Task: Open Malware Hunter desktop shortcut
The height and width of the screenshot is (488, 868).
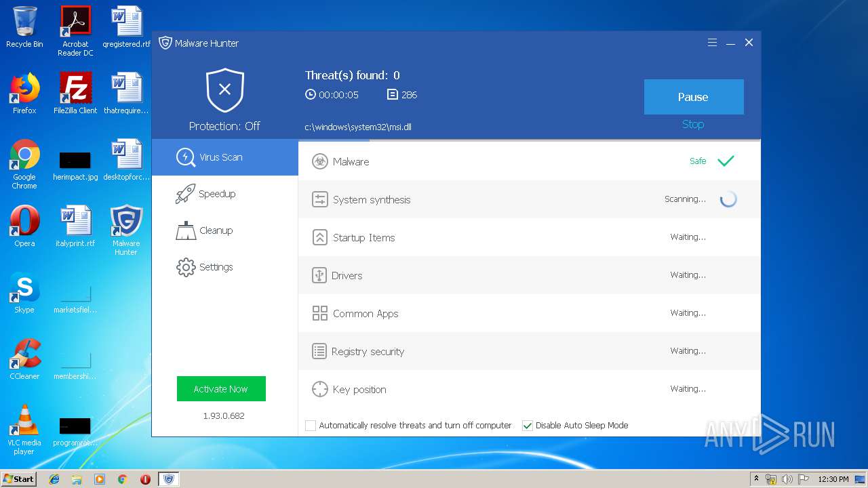Action: tap(126, 230)
